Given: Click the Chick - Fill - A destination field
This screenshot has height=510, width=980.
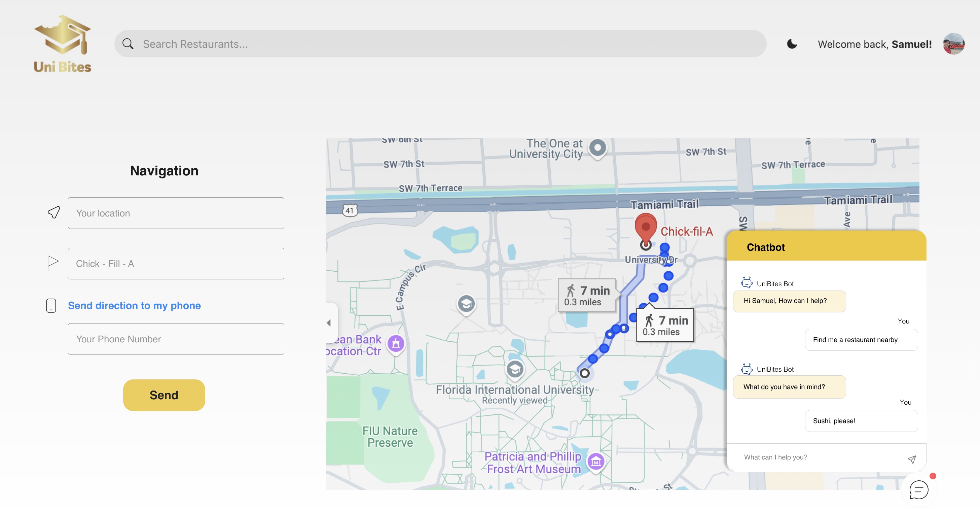Looking at the screenshot, I should coord(176,263).
